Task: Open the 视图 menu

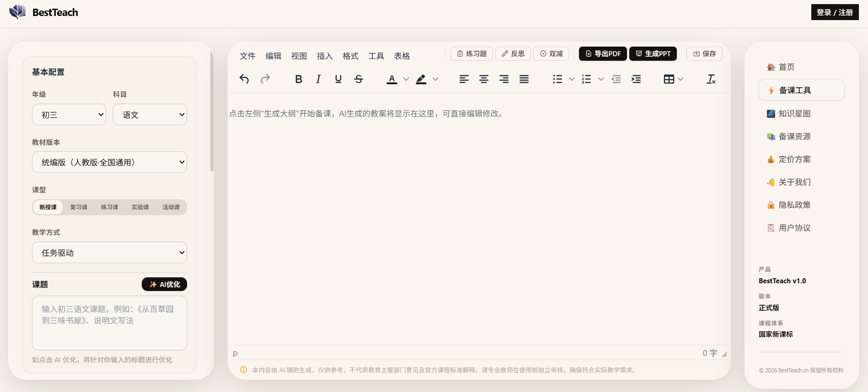Action: tap(299, 56)
